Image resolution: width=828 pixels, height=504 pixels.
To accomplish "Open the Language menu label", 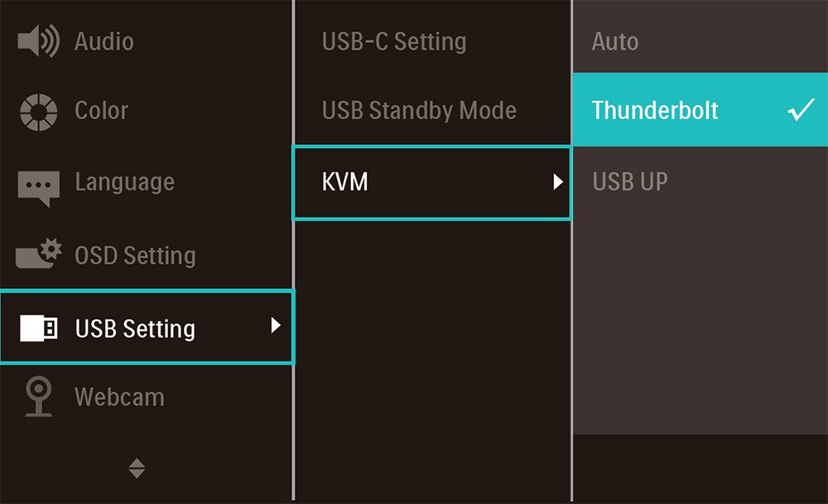I will pos(125,183).
